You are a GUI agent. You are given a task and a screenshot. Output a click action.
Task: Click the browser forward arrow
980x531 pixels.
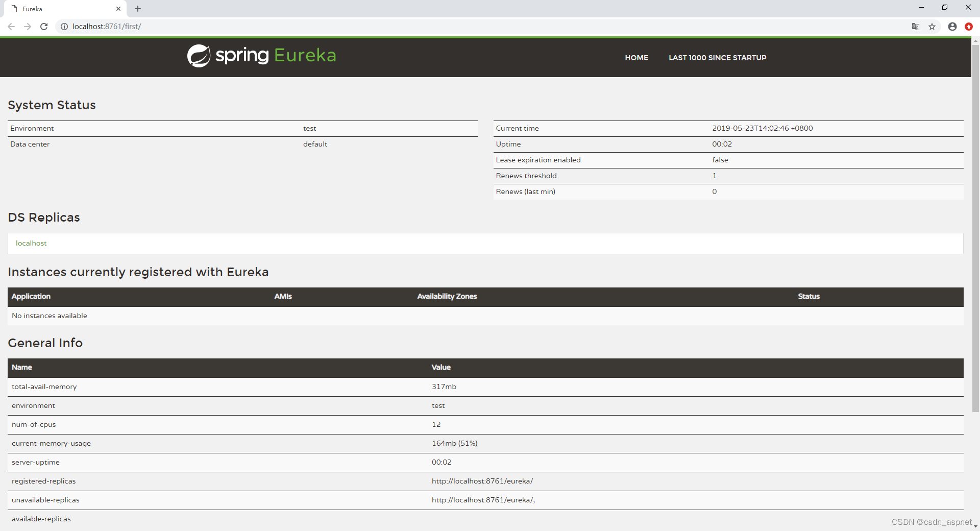click(28, 27)
